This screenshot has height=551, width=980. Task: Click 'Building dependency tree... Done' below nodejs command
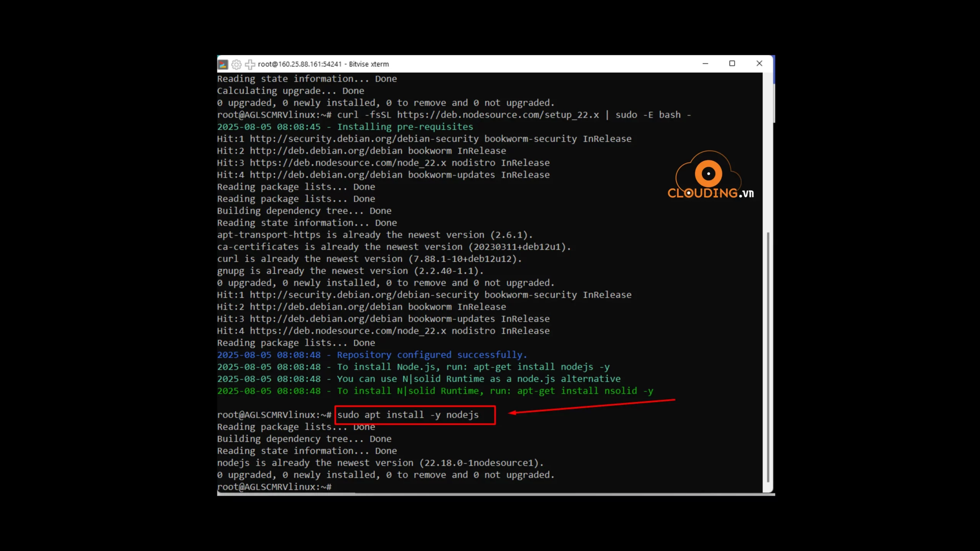[304, 439]
